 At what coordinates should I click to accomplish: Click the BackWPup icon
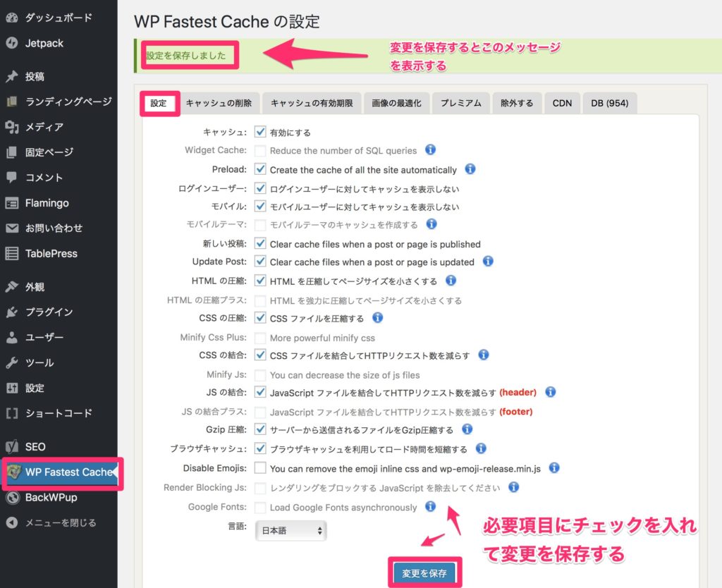click(x=13, y=497)
